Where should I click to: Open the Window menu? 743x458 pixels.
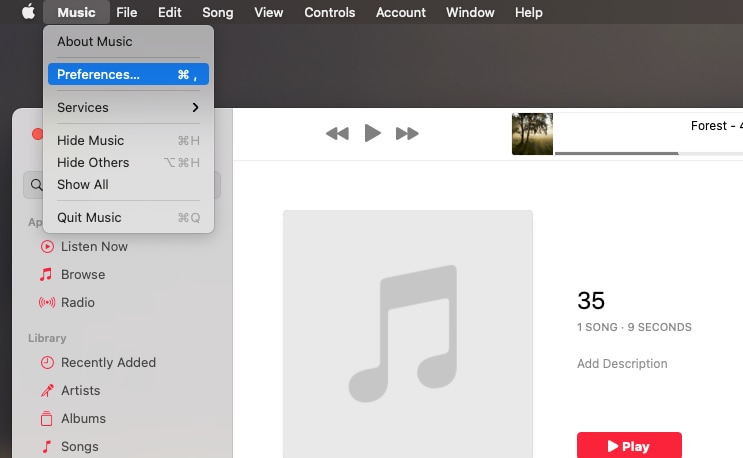470,12
